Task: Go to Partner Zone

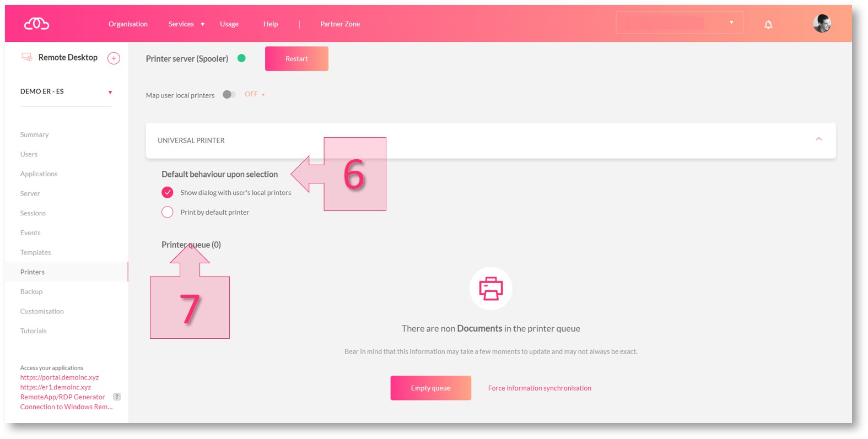Action: (340, 24)
